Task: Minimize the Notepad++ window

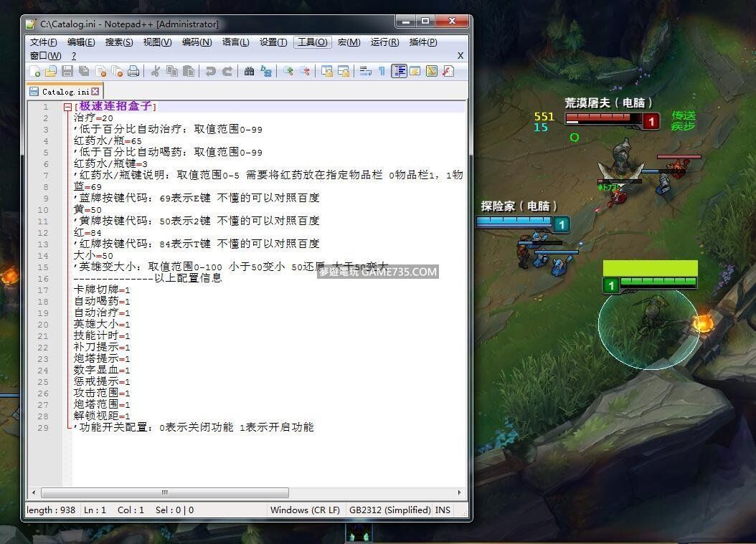Action: [406, 22]
